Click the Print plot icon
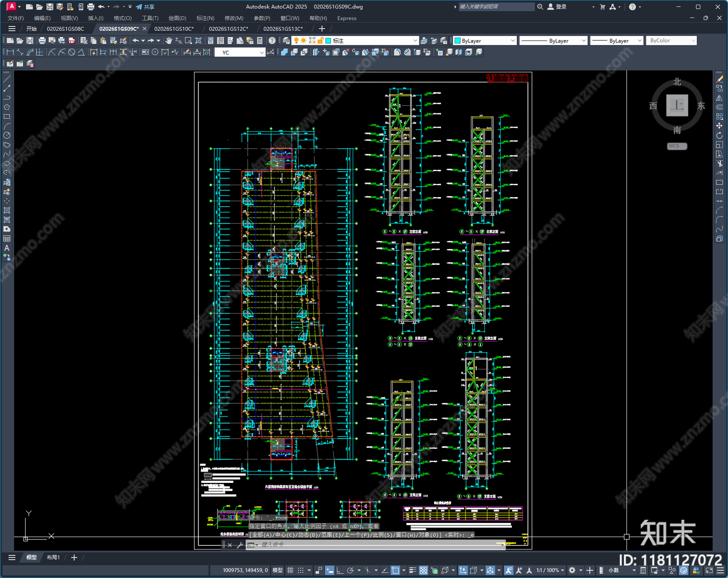Viewport: 728px width, 578px height. [x=42, y=41]
